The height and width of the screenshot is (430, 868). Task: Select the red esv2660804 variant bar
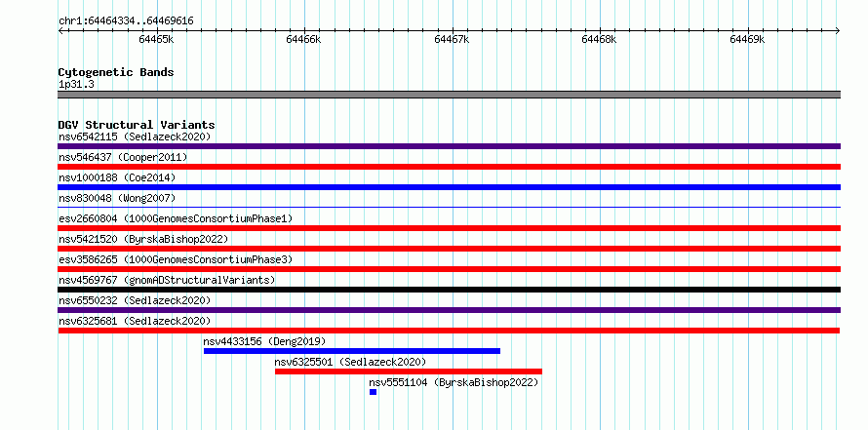tap(449, 228)
